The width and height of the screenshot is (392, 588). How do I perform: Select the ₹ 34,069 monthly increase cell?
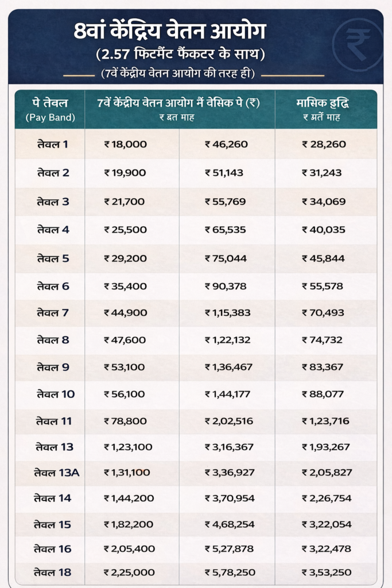324,202
